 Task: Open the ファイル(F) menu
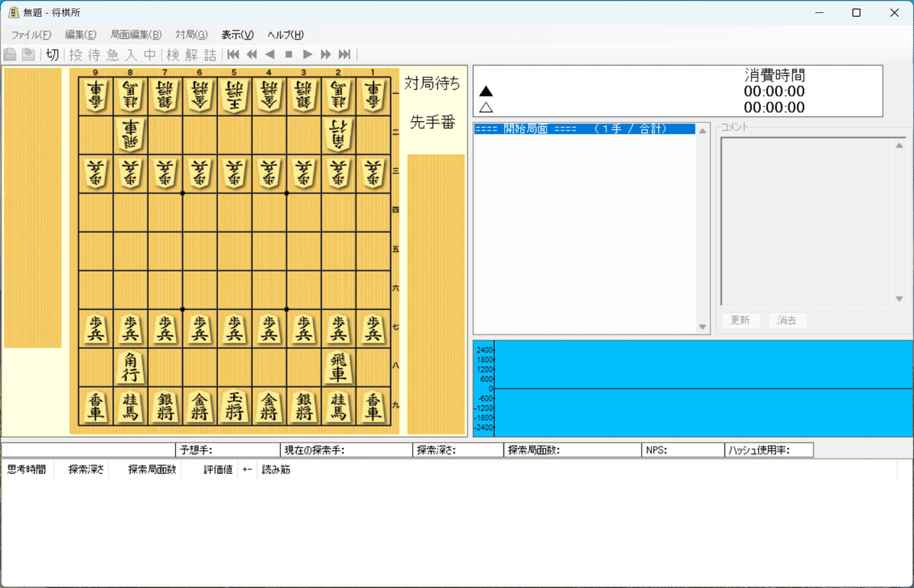coord(31,34)
